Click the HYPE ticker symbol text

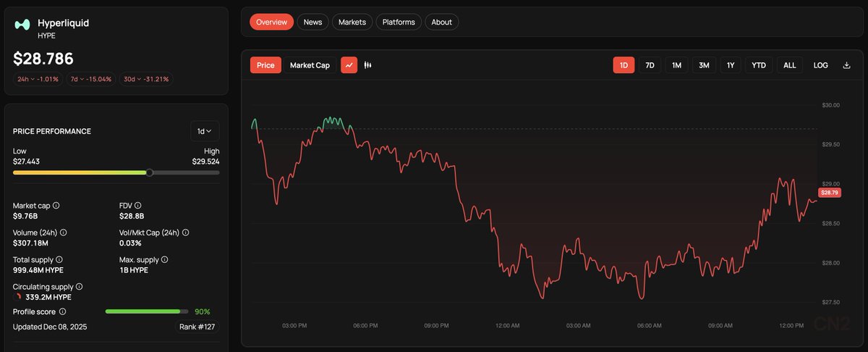pos(46,35)
